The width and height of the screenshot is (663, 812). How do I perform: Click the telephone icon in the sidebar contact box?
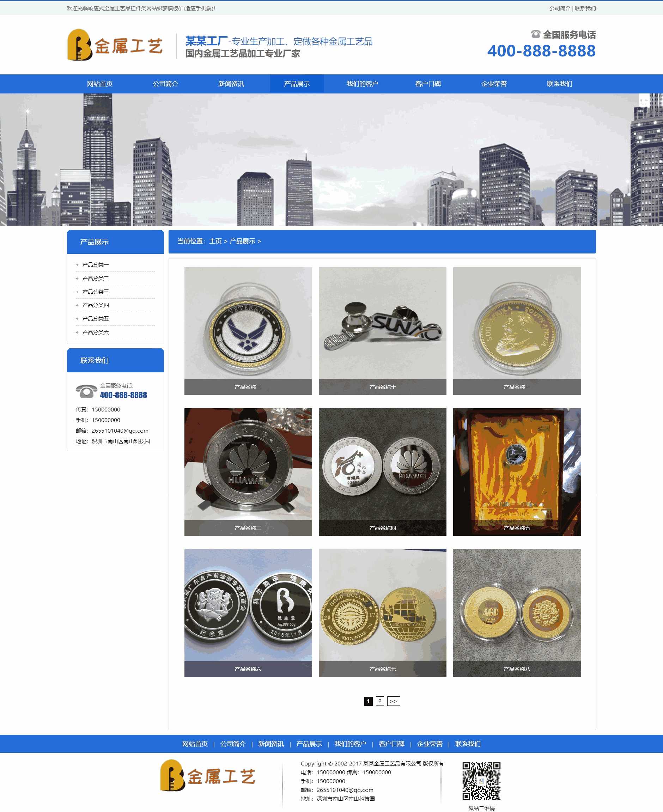[86, 391]
